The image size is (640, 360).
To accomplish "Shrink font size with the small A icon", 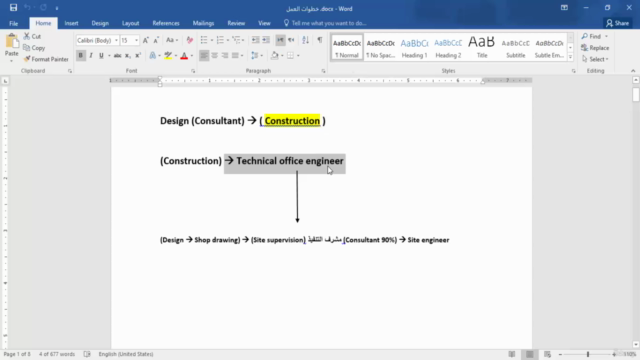I will coord(156,40).
